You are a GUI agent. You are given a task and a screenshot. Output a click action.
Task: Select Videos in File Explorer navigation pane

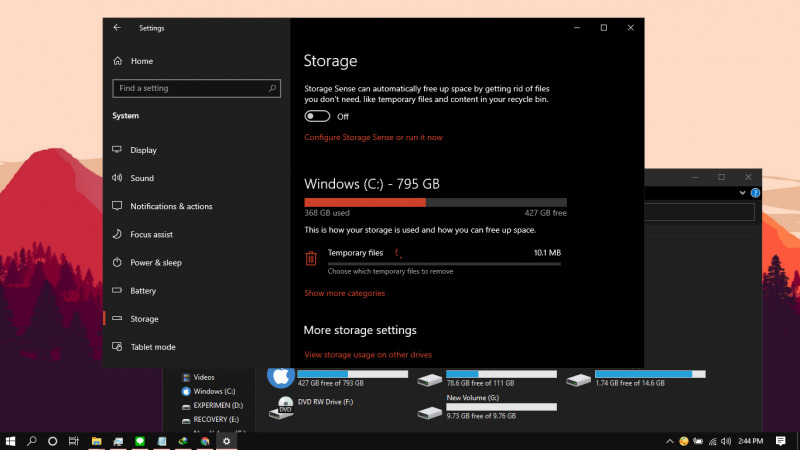pos(198,377)
